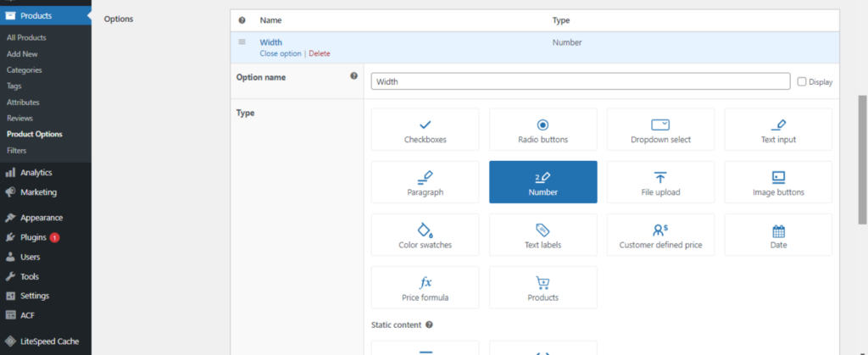This screenshot has width=868, height=355.
Task: Click the Close option link
Action: coord(280,53)
